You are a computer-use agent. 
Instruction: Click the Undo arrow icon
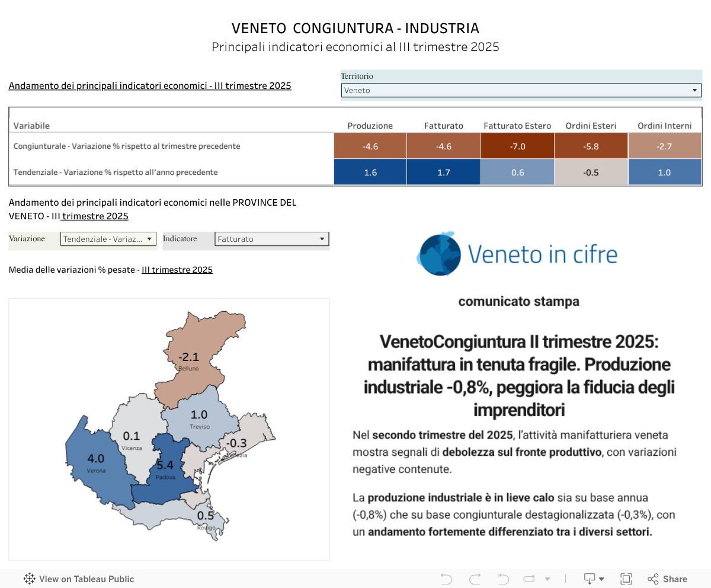tap(446, 579)
